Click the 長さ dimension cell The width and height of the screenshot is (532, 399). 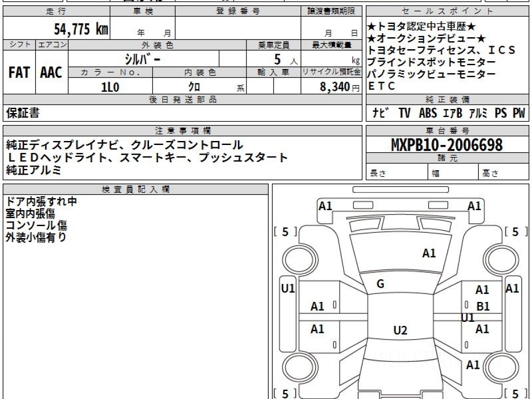[x=397, y=172]
